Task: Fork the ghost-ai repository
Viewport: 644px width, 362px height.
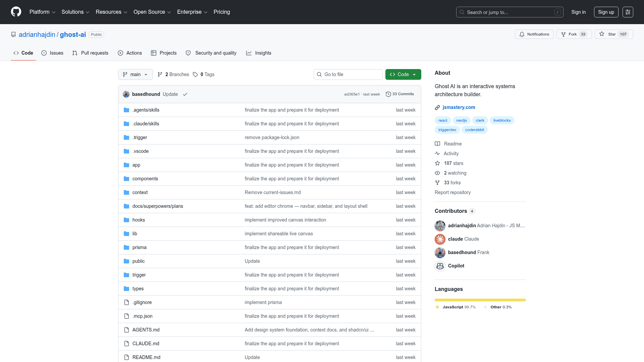Action: pos(574,34)
